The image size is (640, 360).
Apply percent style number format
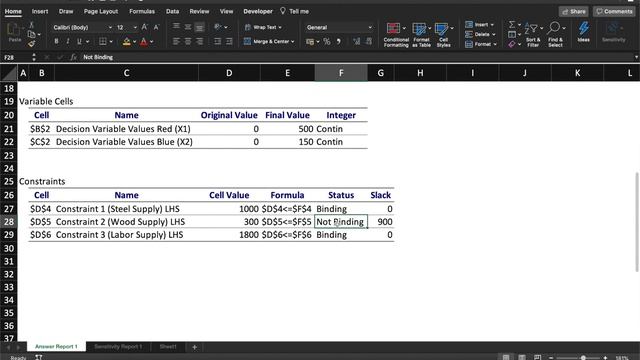pyautogui.click(x=327, y=41)
